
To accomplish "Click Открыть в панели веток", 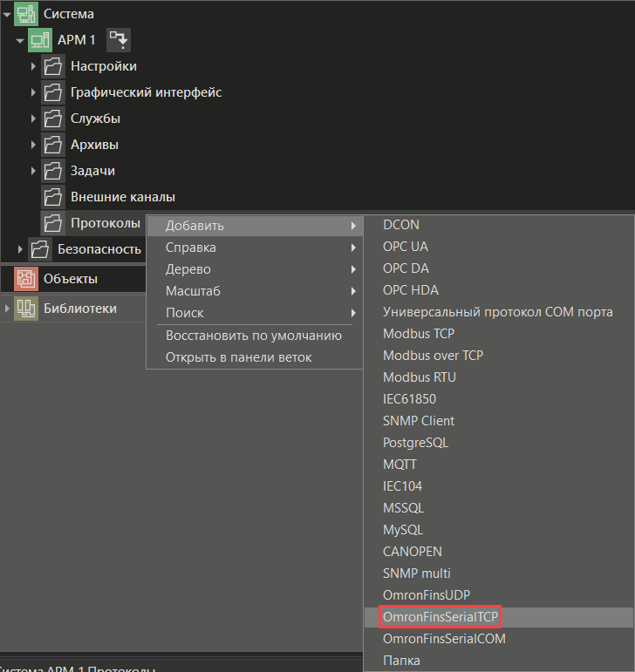I will [x=238, y=357].
